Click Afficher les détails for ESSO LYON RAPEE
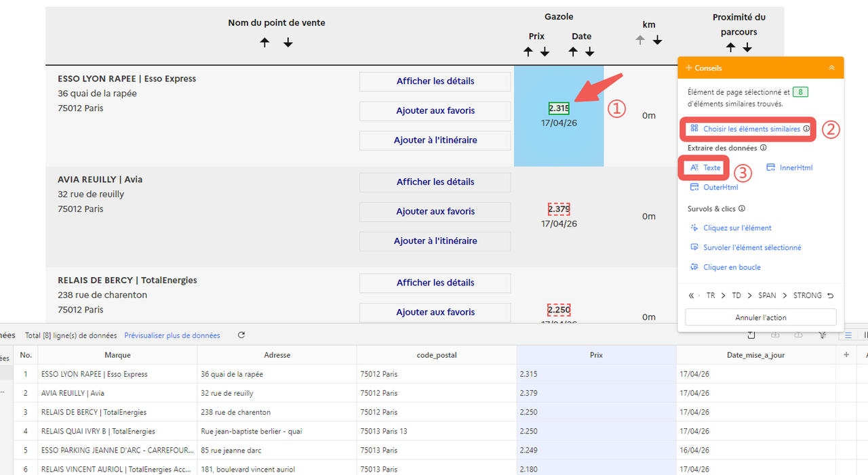 435,81
